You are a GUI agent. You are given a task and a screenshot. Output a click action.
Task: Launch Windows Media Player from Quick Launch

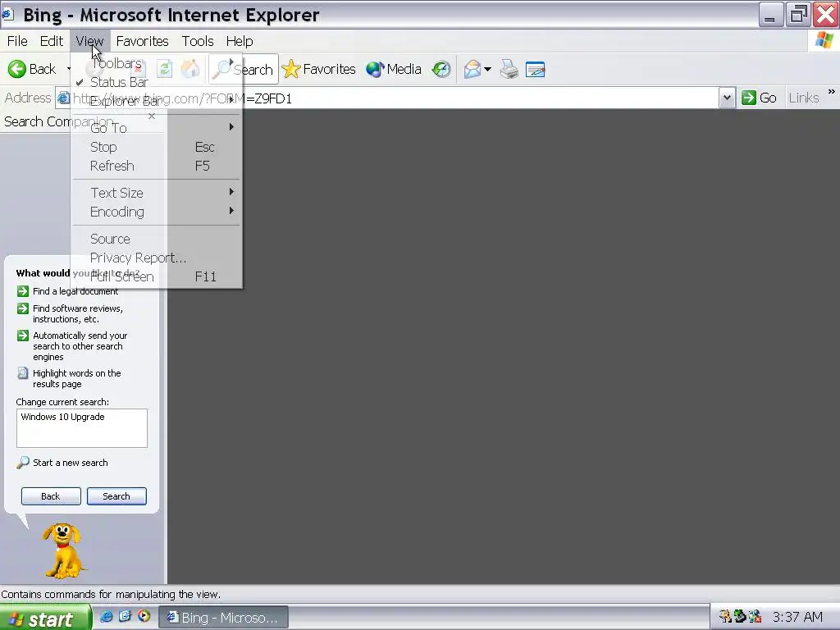(144, 616)
